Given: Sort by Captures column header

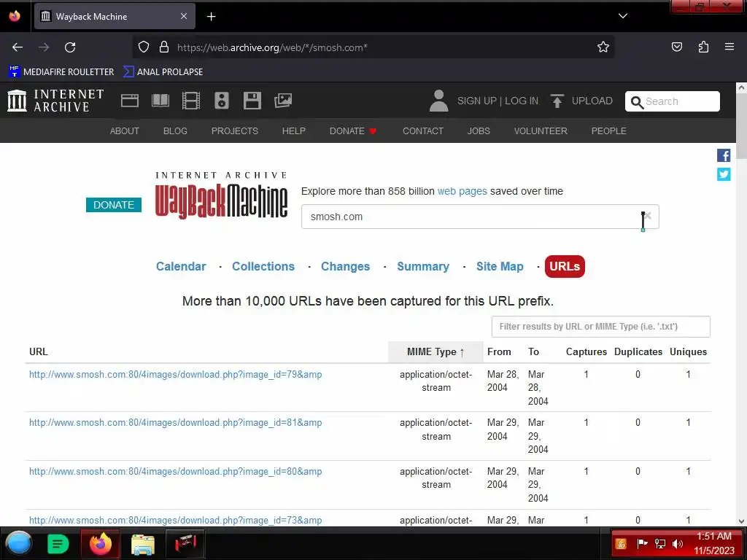Looking at the screenshot, I should point(586,352).
